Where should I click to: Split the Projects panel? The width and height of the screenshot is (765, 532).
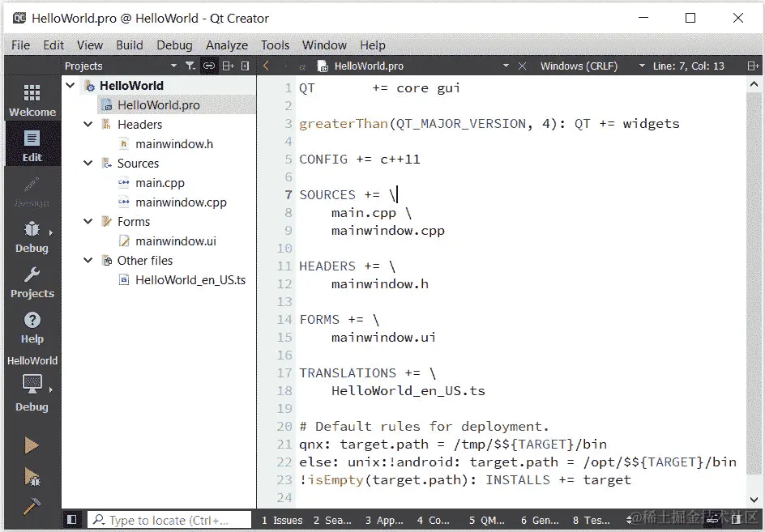[229, 66]
